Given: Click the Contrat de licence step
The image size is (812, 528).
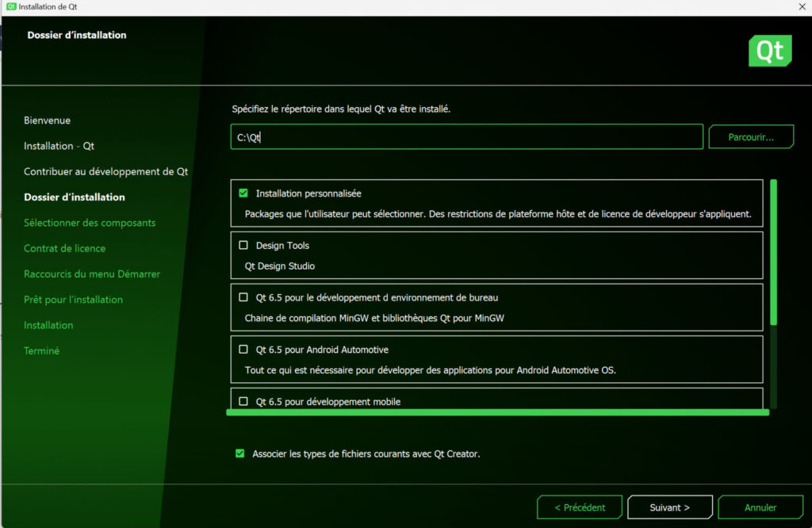Looking at the screenshot, I should pyautogui.click(x=65, y=248).
